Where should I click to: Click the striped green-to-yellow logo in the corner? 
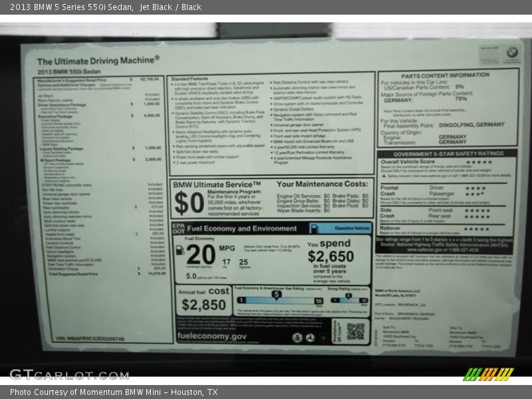tap(488, 374)
